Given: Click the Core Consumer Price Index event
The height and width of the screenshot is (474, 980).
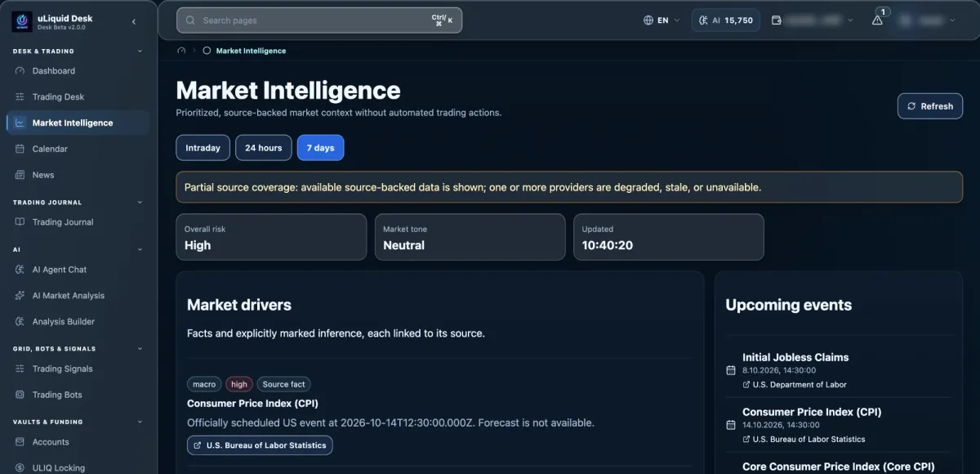Looking at the screenshot, I should (838, 467).
